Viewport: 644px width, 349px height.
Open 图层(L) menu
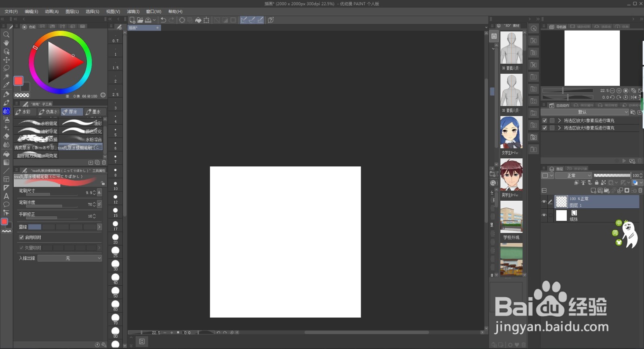72,12
